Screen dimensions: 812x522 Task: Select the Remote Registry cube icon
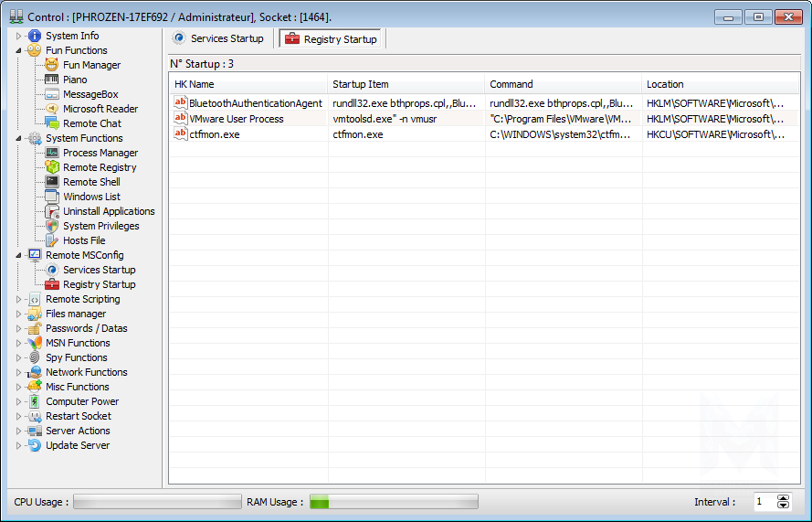pos(52,167)
